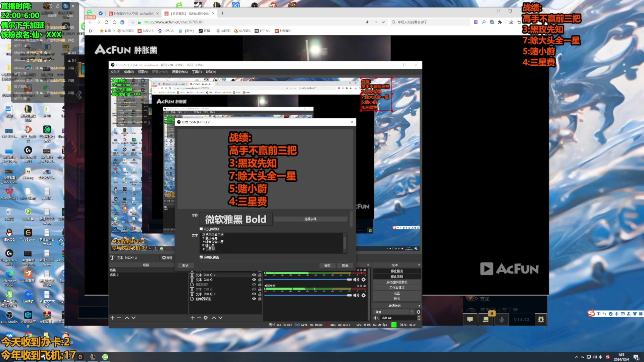Move scene up with arrow button
Screen dimensions: 644x362
point(127,318)
